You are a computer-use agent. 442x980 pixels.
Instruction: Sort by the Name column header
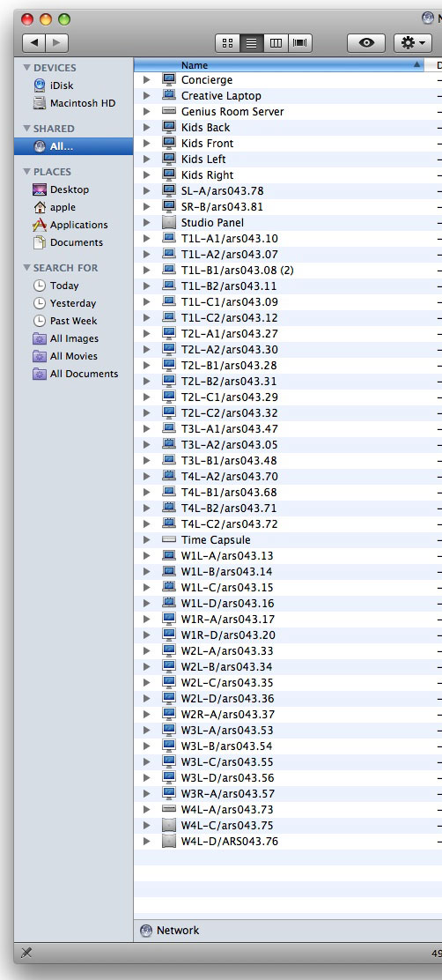pos(279,65)
